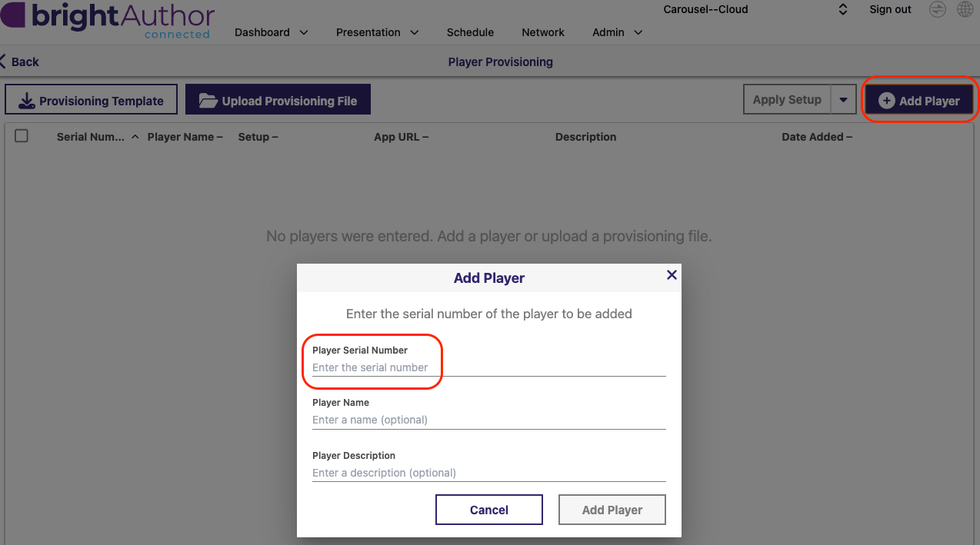Image resolution: width=980 pixels, height=545 pixels.
Task: Toggle the select-all players checkbox
Action: point(22,136)
